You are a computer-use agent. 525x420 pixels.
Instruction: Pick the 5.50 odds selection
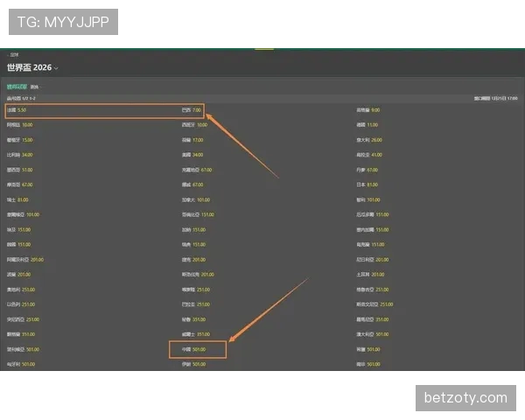tap(17, 110)
